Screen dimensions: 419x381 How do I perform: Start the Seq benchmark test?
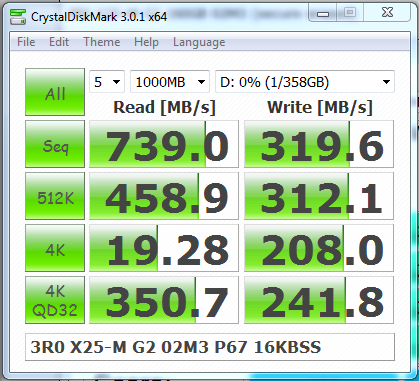point(55,144)
